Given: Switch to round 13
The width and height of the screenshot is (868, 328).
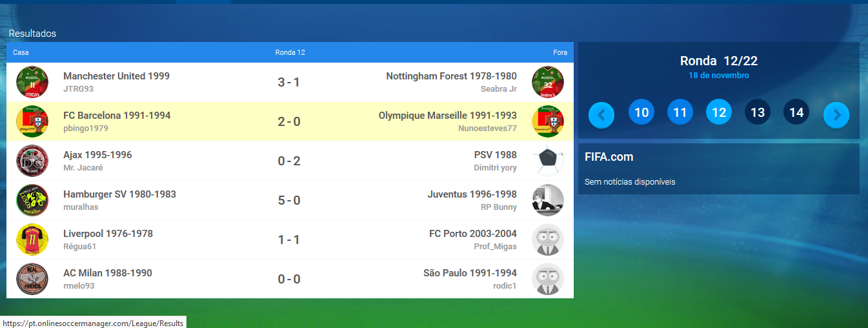Looking at the screenshot, I should pos(758,112).
